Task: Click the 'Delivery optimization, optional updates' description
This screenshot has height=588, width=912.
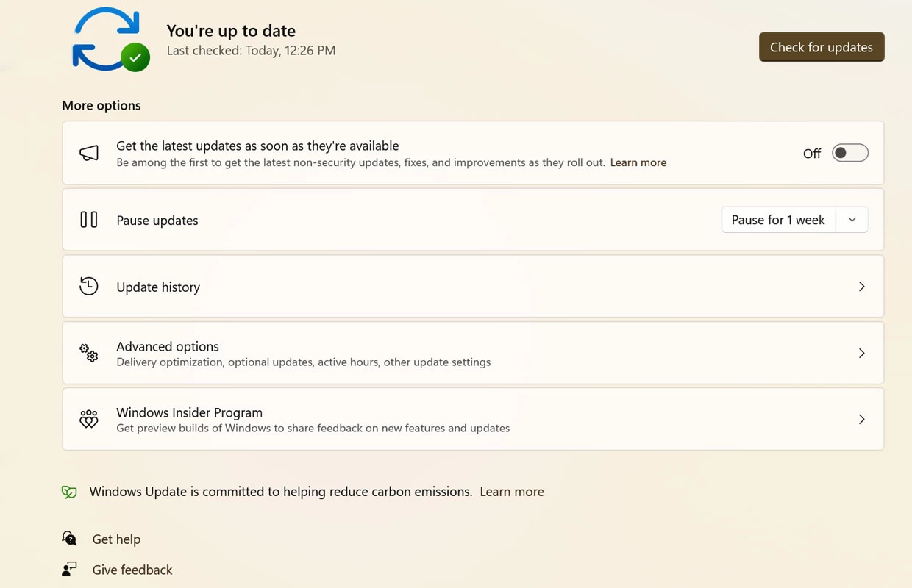Action: click(303, 362)
